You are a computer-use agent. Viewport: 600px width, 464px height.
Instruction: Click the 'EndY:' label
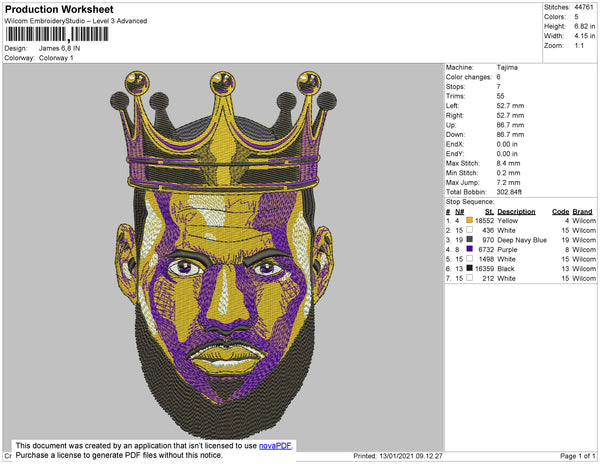455,154
